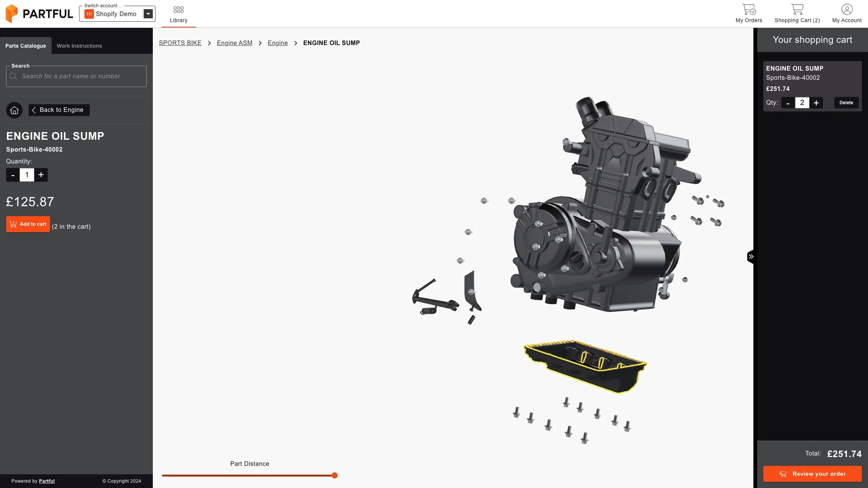This screenshot has height=488, width=868.
Task: Click Sports-Bike-40002 part number in cart
Action: 793,78
